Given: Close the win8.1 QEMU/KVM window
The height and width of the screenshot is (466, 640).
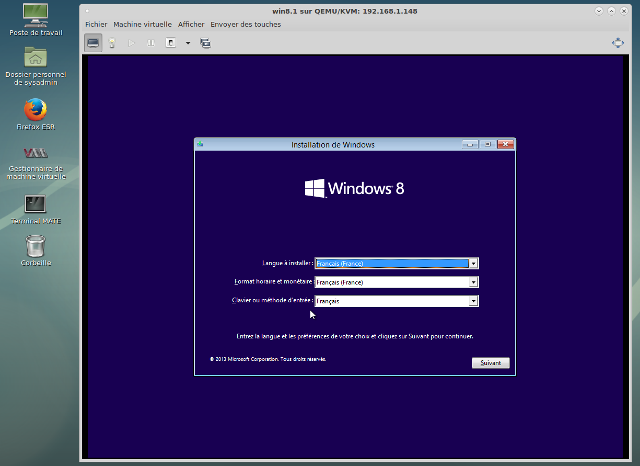Looking at the screenshot, I should pos(624,11).
